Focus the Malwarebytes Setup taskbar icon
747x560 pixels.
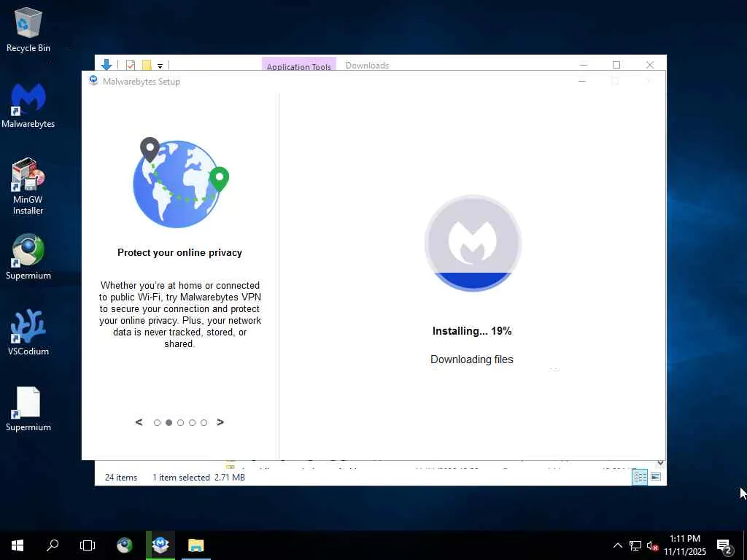160,545
